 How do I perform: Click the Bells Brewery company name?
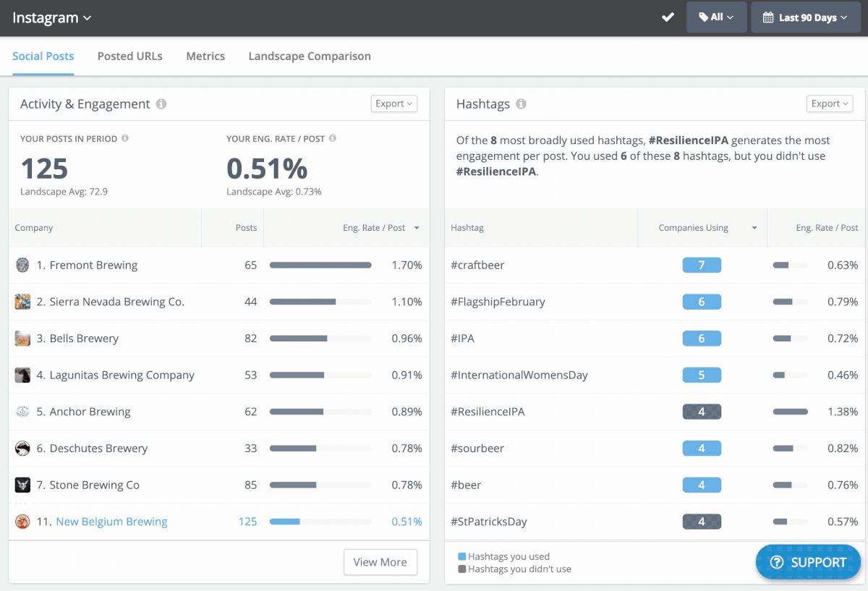pyautogui.click(x=84, y=339)
